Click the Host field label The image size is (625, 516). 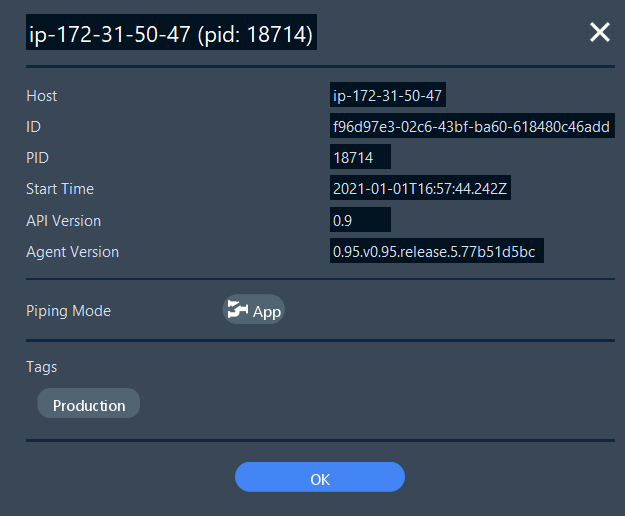[x=42, y=96]
